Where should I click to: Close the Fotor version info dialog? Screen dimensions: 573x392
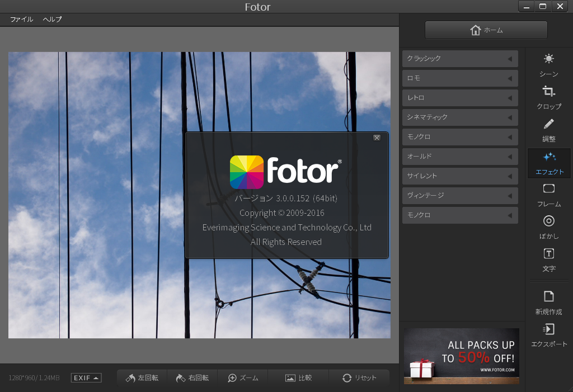[x=377, y=138]
